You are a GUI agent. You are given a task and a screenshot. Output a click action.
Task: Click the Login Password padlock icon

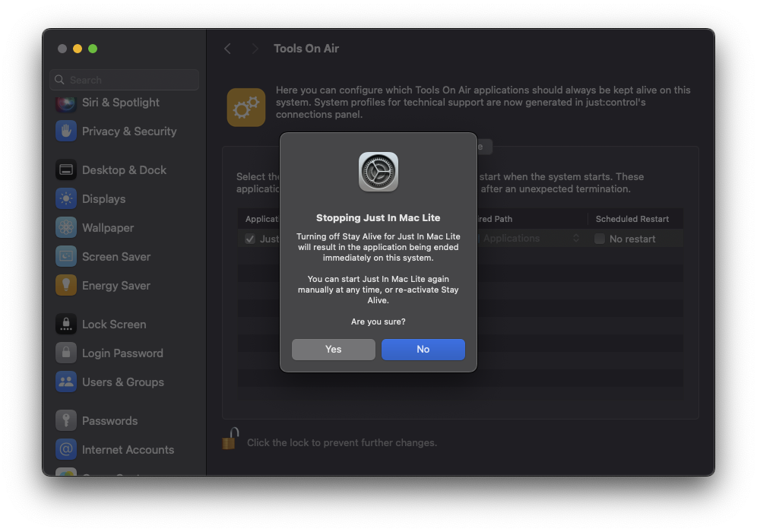pyautogui.click(x=66, y=353)
